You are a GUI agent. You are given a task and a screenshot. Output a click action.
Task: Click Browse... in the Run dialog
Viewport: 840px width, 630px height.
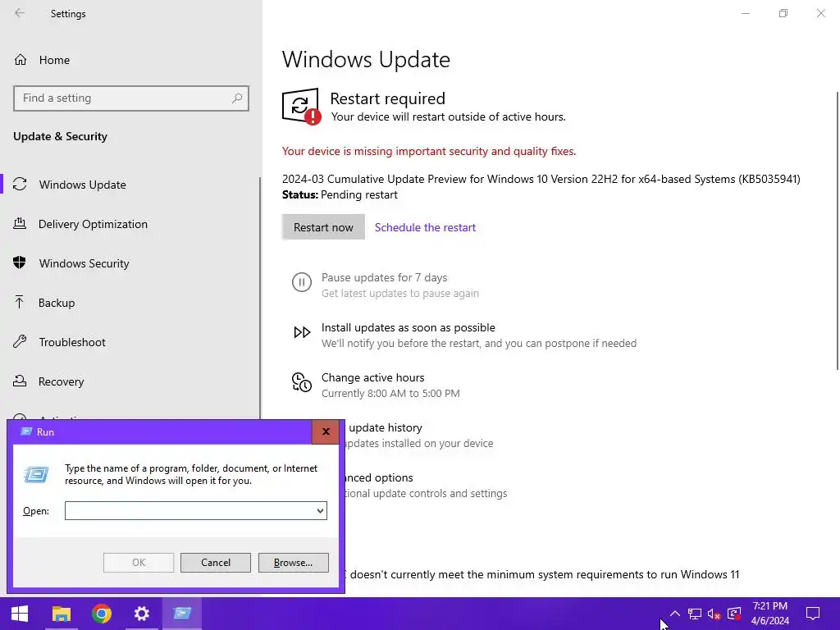(293, 563)
